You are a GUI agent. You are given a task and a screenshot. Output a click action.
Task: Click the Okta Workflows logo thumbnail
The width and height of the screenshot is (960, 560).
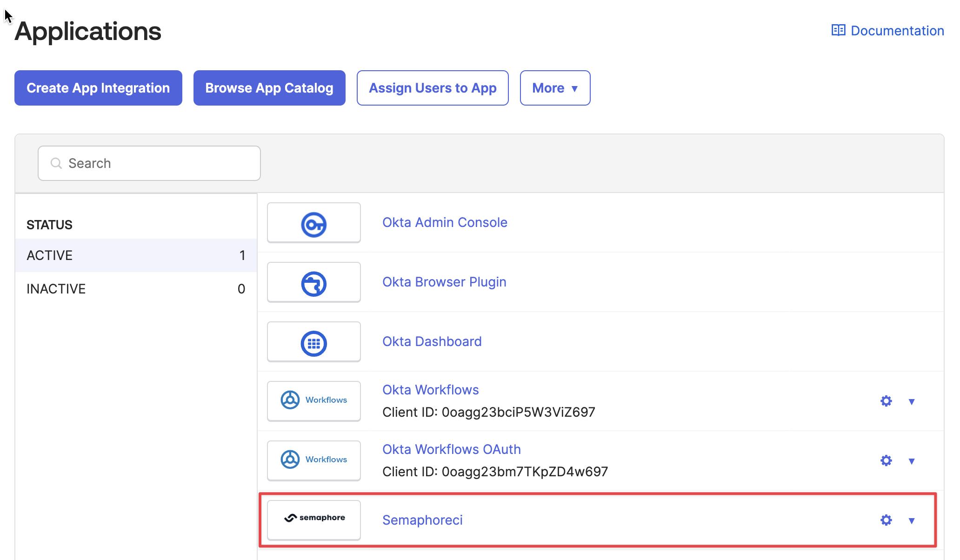(314, 401)
